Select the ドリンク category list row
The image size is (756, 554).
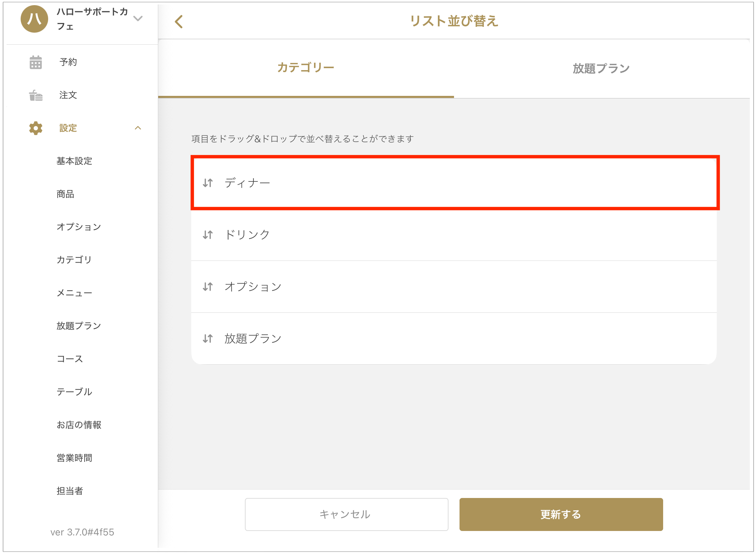pos(454,235)
